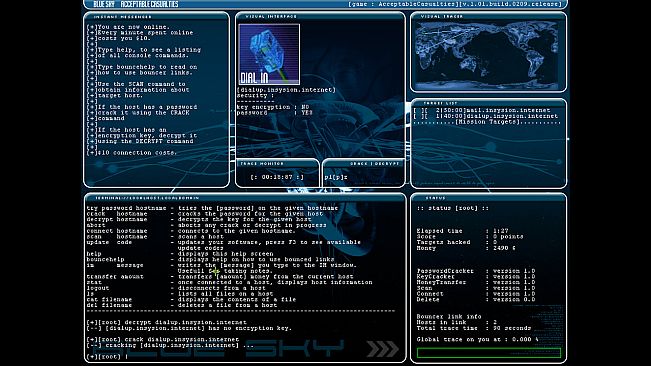Click the 'Type bouncehelp to read on' messenger line
Image resolution: width=651 pixels, height=366 pixels.
(x=142, y=67)
